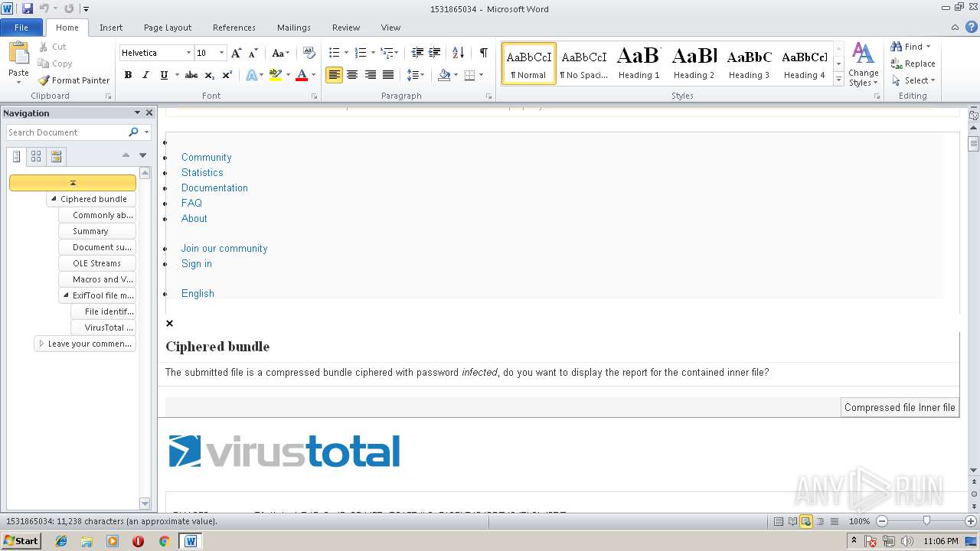Open the Documentation link
Viewport: 980px width, 551px height.
click(214, 188)
